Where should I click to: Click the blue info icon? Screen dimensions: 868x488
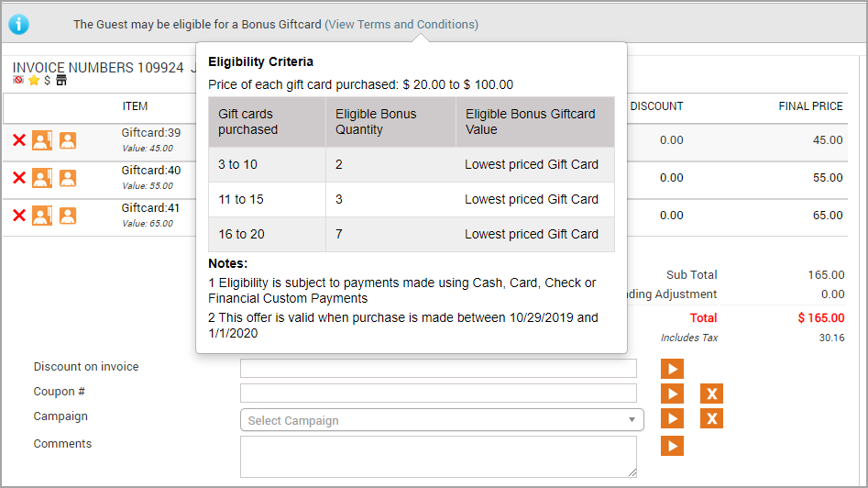[19, 25]
